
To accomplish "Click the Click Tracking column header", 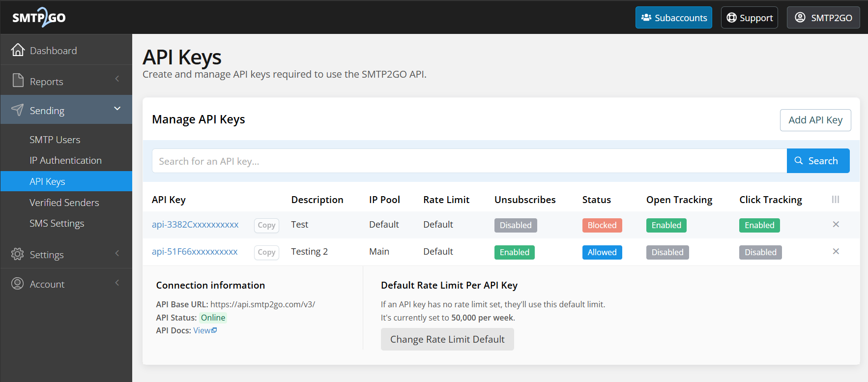I will click(x=771, y=200).
